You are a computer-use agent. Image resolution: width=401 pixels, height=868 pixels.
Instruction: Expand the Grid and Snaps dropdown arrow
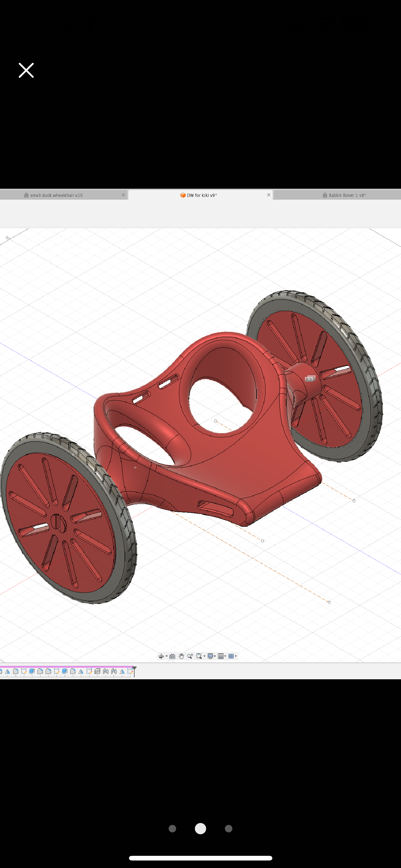point(225,656)
